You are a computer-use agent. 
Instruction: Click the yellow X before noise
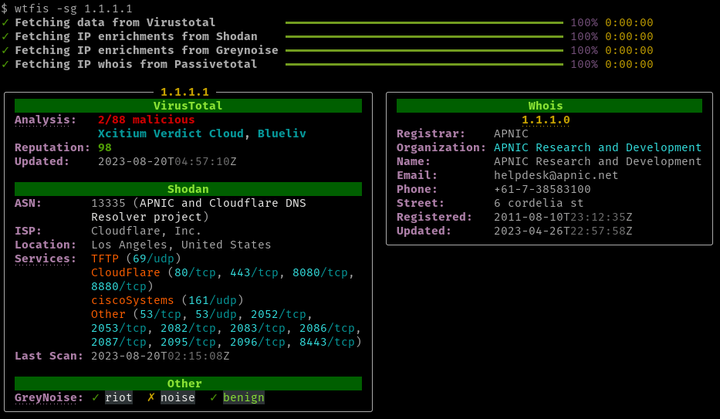tap(151, 397)
